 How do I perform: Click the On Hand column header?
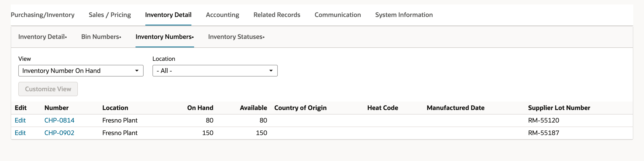pyautogui.click(x=200, y=108)
